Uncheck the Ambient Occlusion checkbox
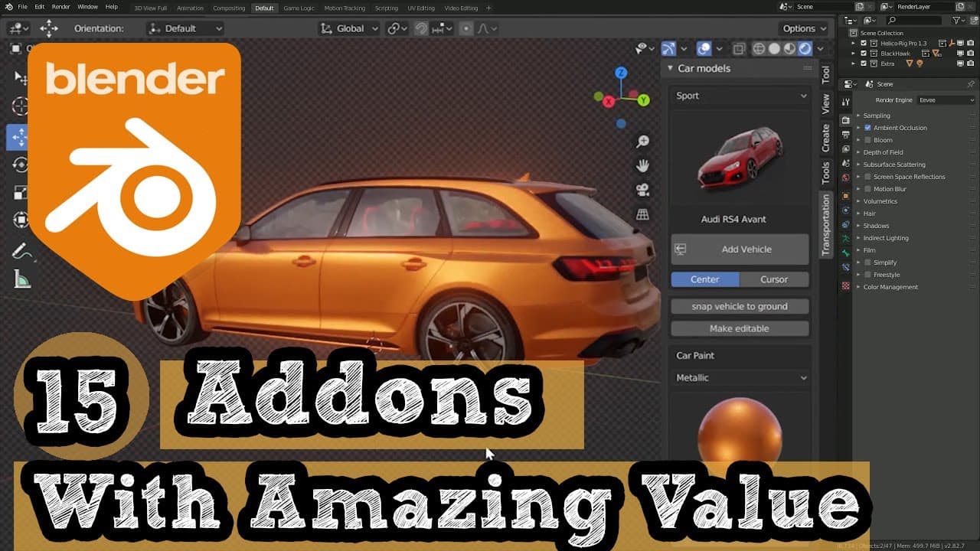Image resolution: width=980 pixels, height=551 pixels. coord(867,128)
